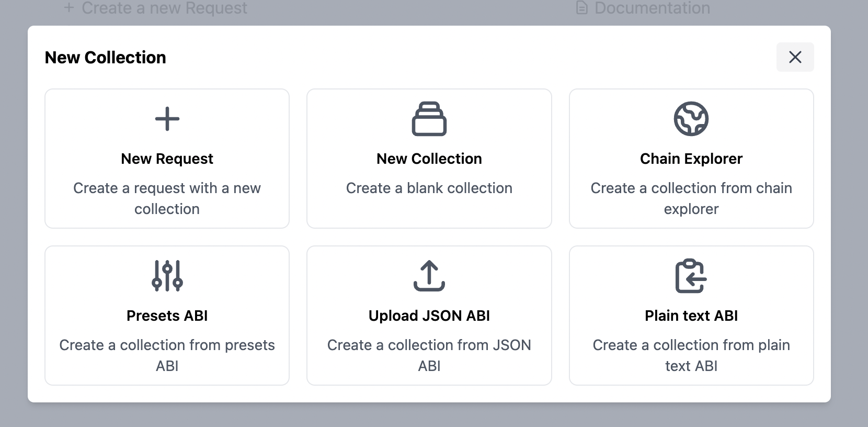Image resolution: width=868 pixels, height=427 pixels.
Task: Click the Chain Explorer globe icon
Action: (x=691, y=119)
